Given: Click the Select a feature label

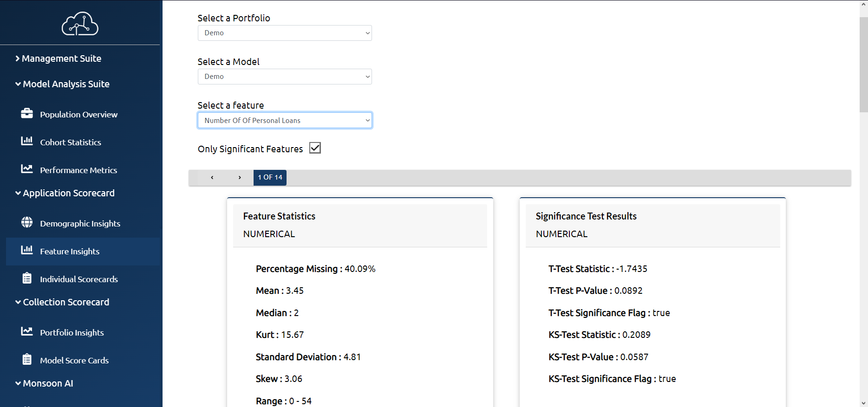Looking at the screenshot, I should pyautogui.click(x=231, y=105).
